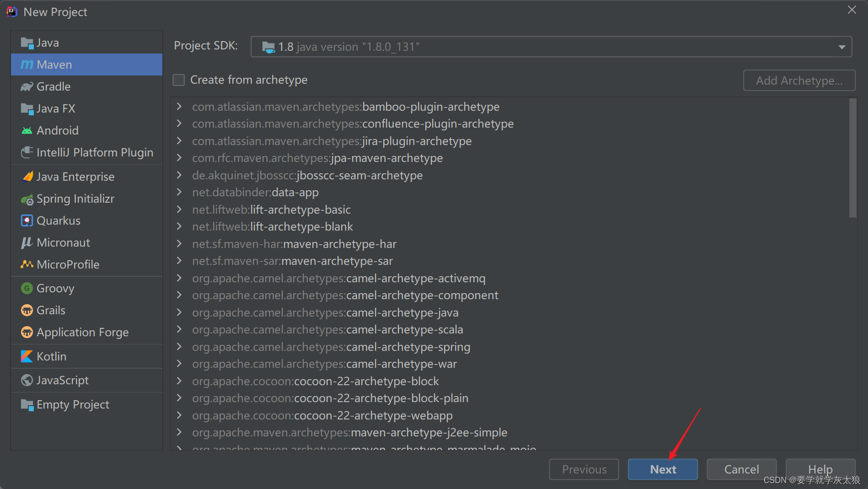Viewport: 868px width, 489px height.
Task: Expand net.databinder data-app node
Action: click(x=179, y=192)
